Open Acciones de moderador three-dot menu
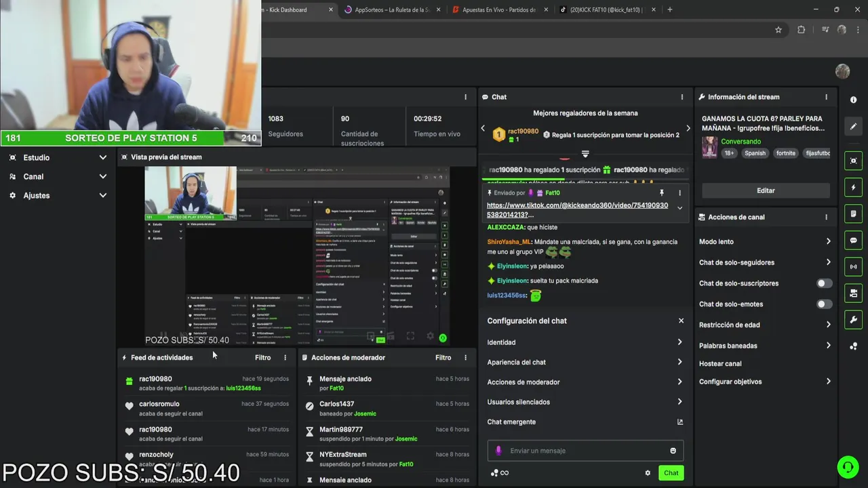This screenshot has width=868, height=488. 465,357
